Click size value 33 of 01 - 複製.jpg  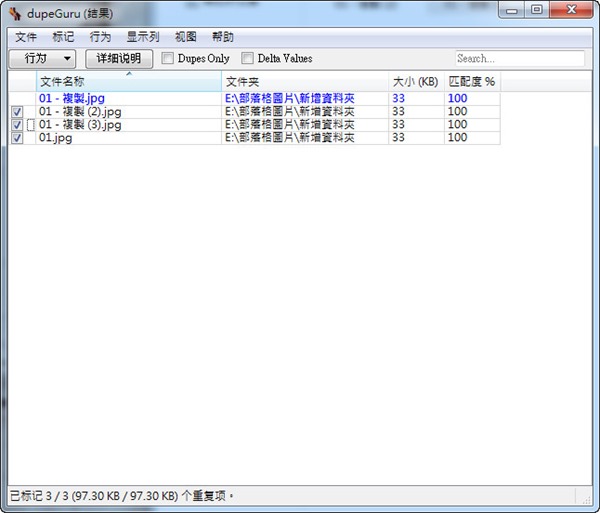tap(398, 98)
